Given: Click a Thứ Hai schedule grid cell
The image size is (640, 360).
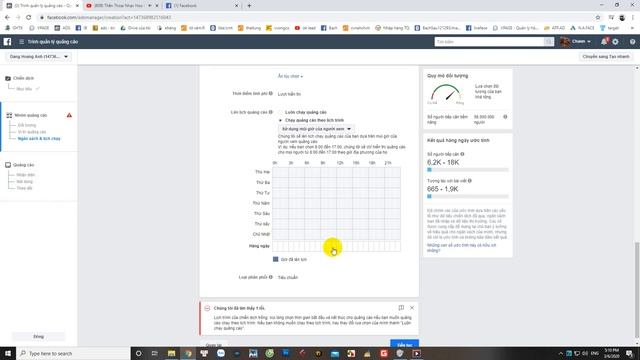Looking at the screenshot, I should point(336,172).
